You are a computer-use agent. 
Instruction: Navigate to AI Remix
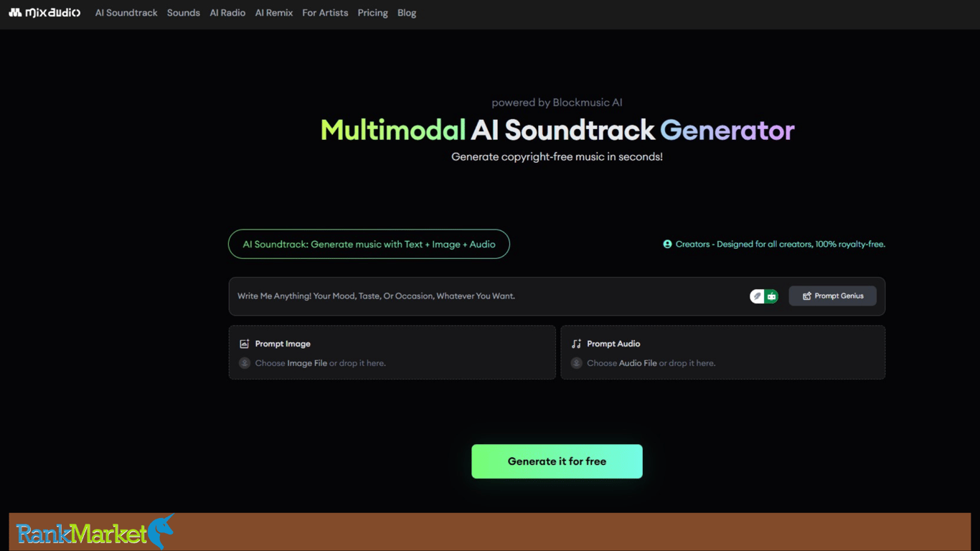pyautogui.click(x=274, y=13)
